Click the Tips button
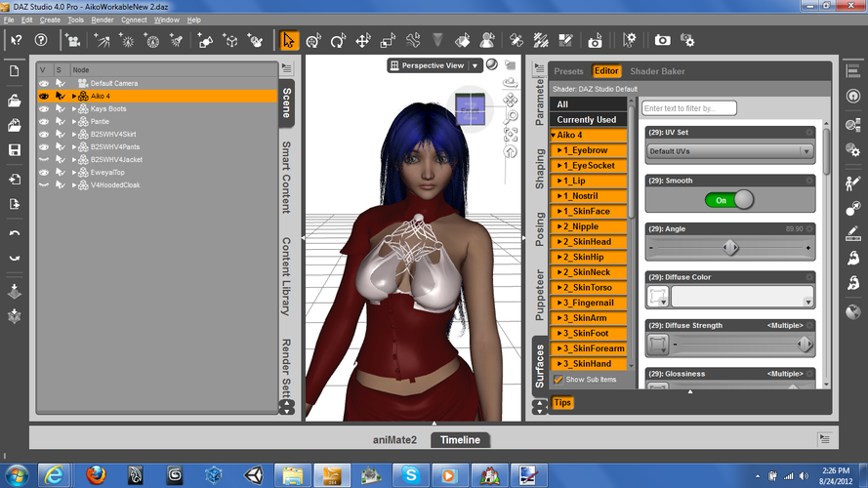The image size is (868, 488). pos(562,402)
